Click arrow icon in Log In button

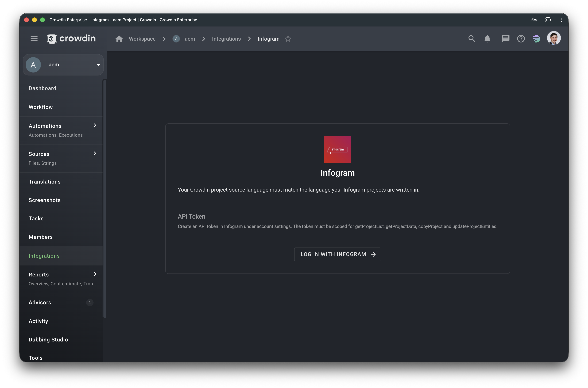373,254
